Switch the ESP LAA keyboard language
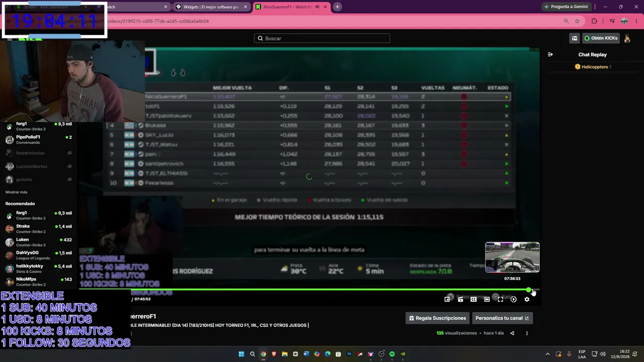Image resolution: width=644 pixels, height=362 pixels. tap(582, 354)
